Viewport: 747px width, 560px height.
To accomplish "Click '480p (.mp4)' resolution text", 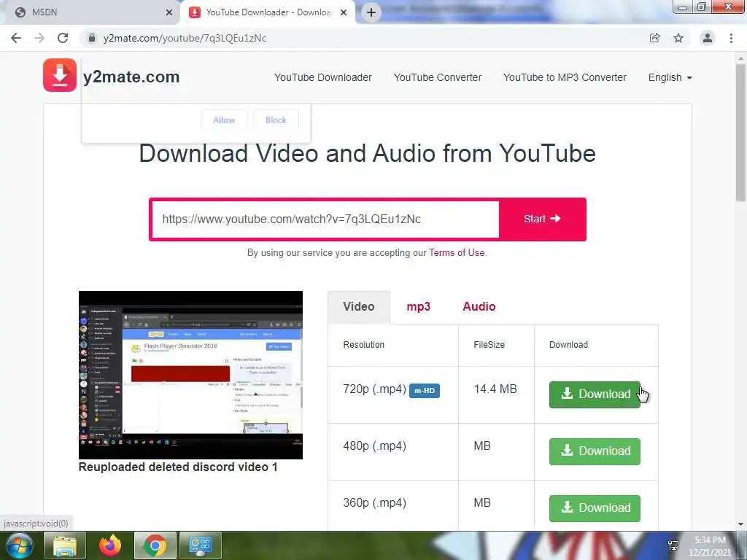I will coord(374,446).
